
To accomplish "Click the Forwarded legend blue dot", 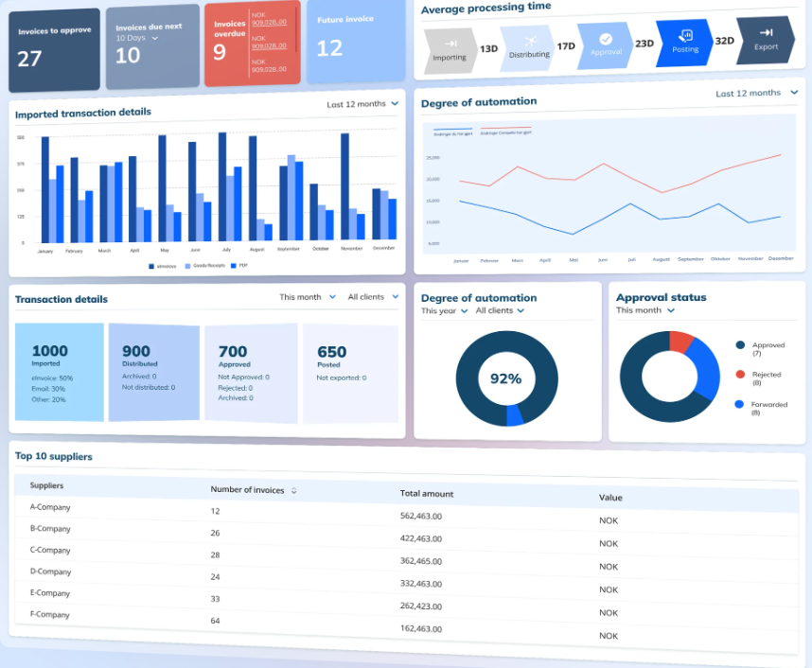I will (x=739, y=404).
